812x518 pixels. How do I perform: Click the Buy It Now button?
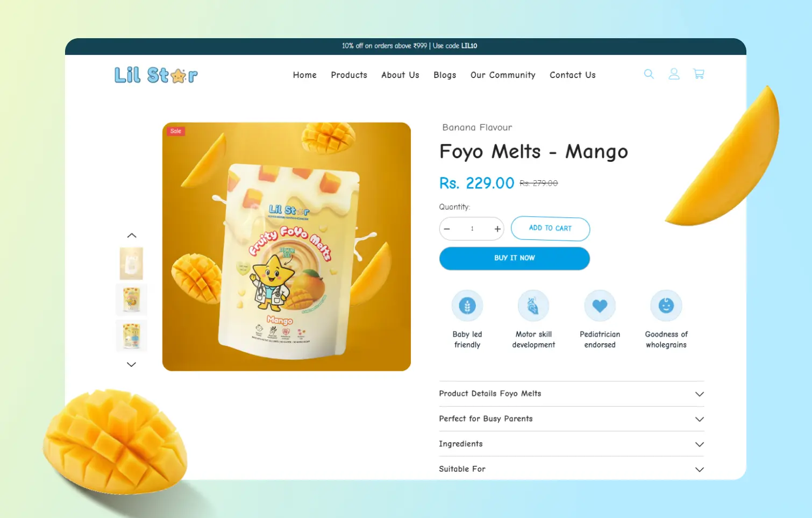pyautogui.click(x=515, y=258)
